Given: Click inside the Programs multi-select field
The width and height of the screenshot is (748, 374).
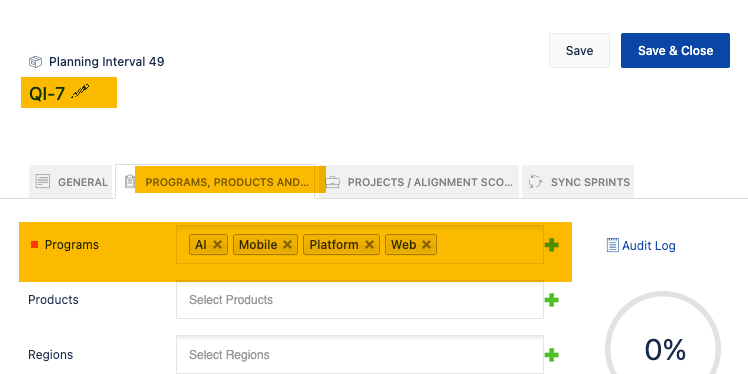Looking at the screenshot, I should pyautogui.click(x=489, y=245).
